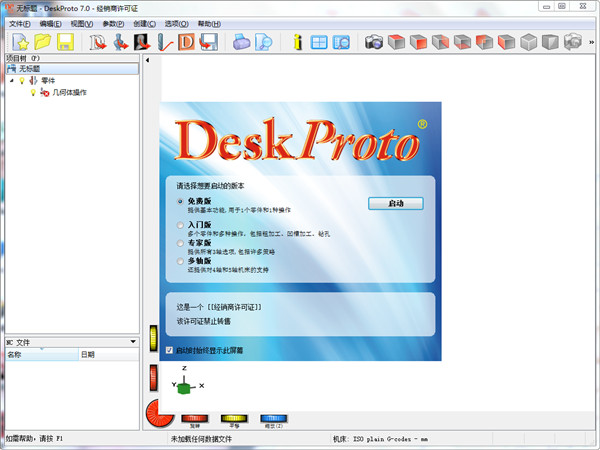Click the blue zoom window magnifier icon
This screenshot has height=450, width=600.
tap(341, 42)
